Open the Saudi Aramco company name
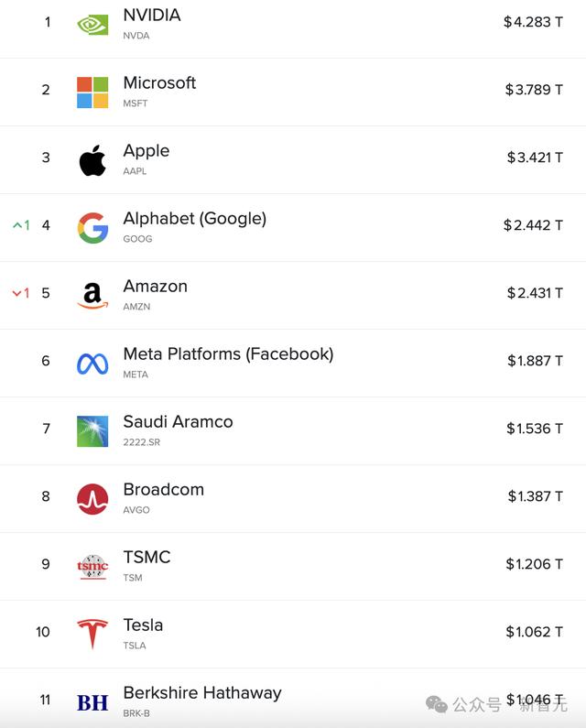 (x=178, y=421)
